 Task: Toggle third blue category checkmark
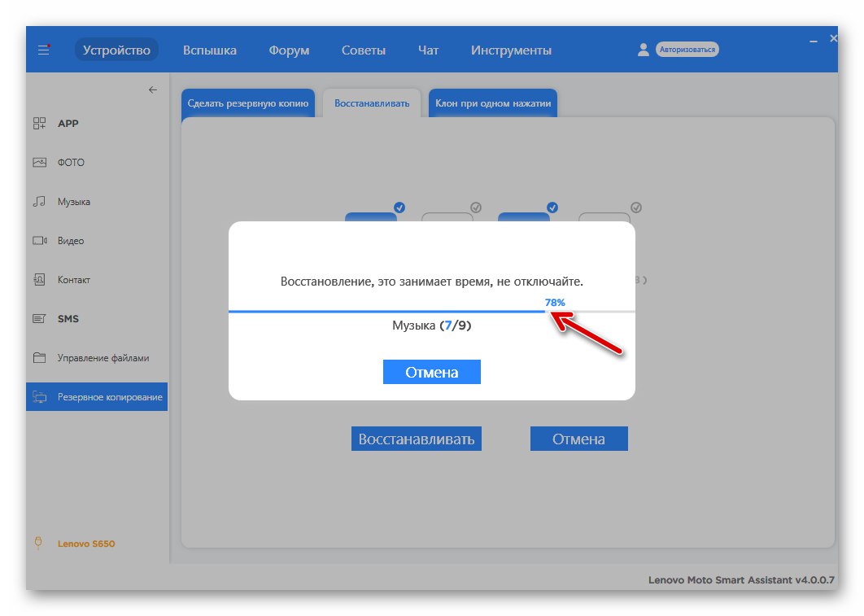coord(552,208)
